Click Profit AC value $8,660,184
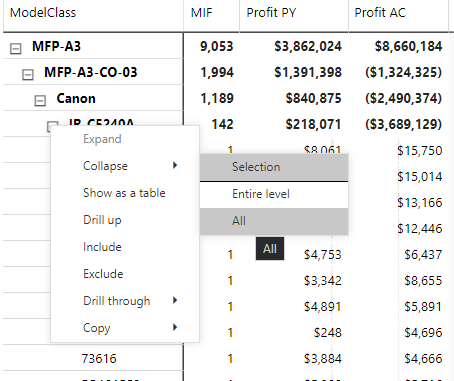The height and width of the screenshot is (381, 454). point(409,46)
